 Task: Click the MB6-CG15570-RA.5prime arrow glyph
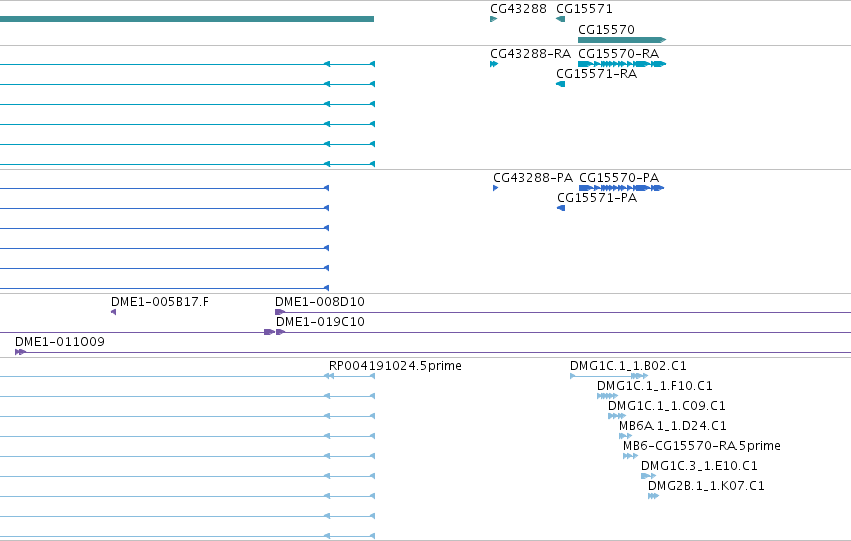click(x=631, y=456)
